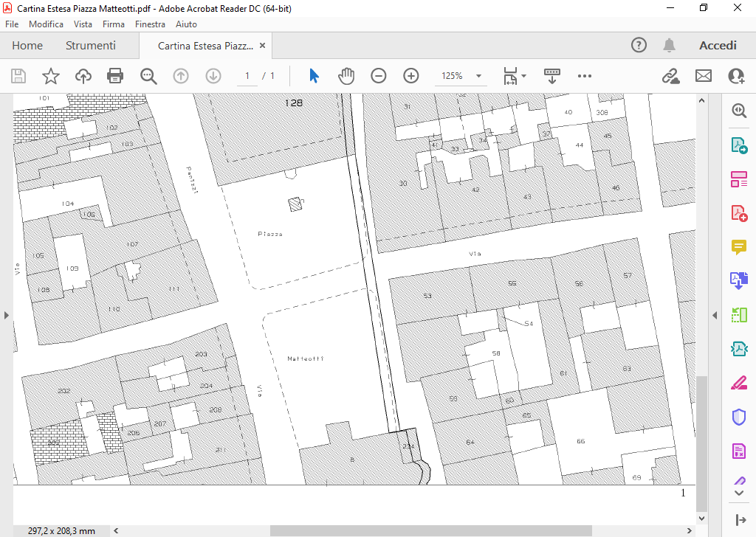The width and height of the screenshot is (756, 537).
Task: Click the Accedi sign-in button
Action: tap(718, 46)
